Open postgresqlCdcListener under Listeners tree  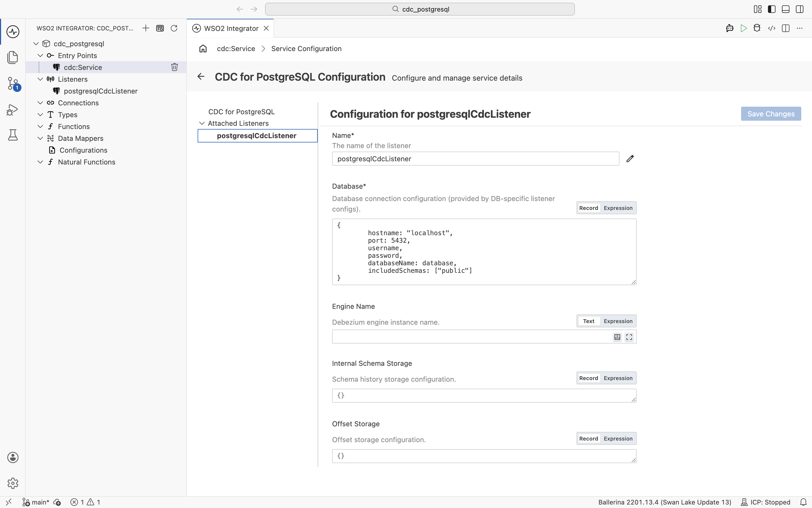[101, 91]
